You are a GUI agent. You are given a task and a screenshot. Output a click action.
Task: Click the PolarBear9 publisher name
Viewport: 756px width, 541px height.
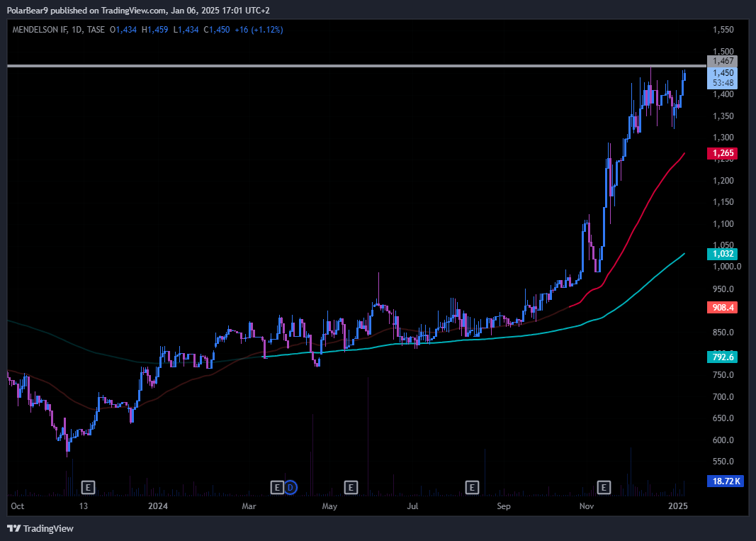tap(28, 10)
